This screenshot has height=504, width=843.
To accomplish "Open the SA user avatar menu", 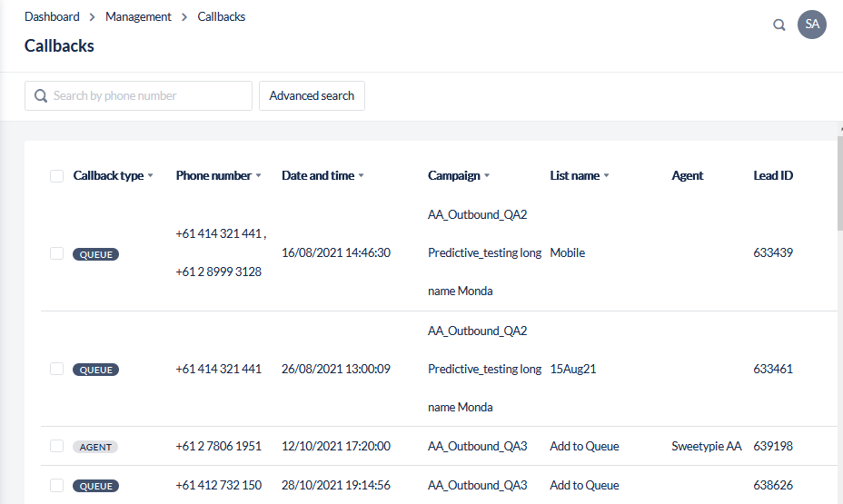I will click(811, 25).
